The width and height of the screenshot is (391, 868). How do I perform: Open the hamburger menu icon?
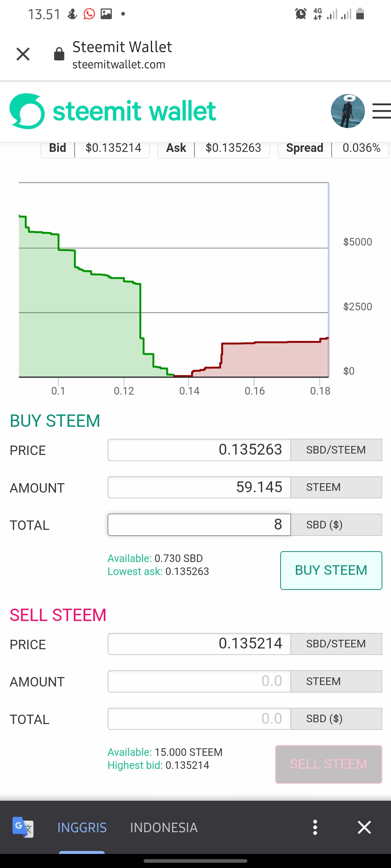(382, 111)
